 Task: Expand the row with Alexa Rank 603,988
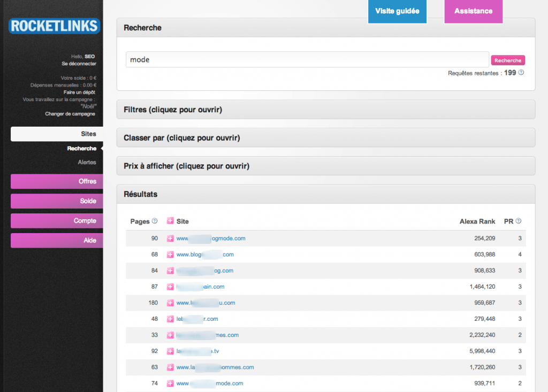point(170,255)
